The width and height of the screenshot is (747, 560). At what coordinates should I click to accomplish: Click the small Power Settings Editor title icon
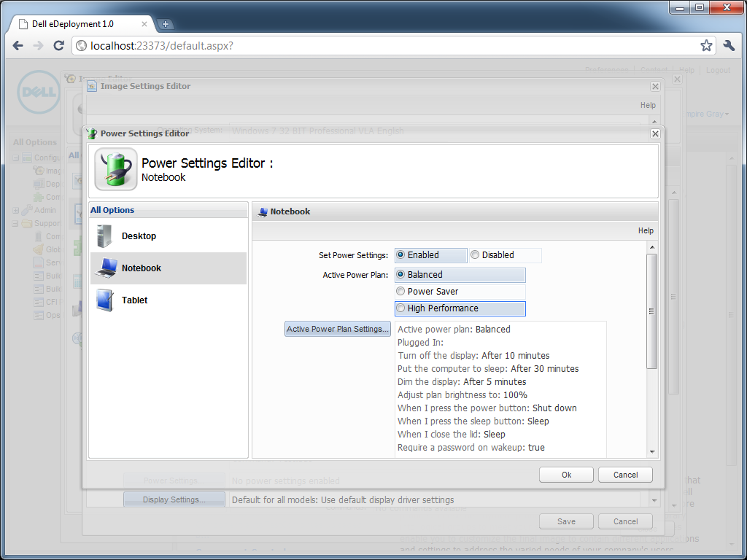point(93,133)
